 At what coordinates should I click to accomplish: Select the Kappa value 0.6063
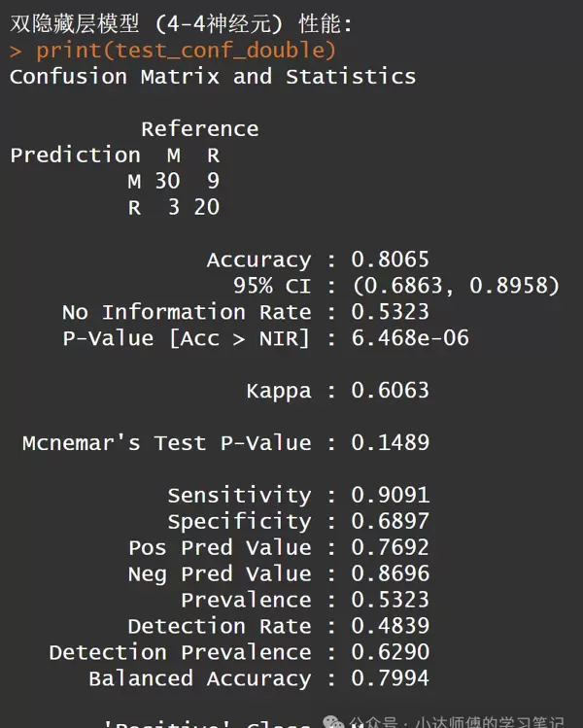point(390,391)
